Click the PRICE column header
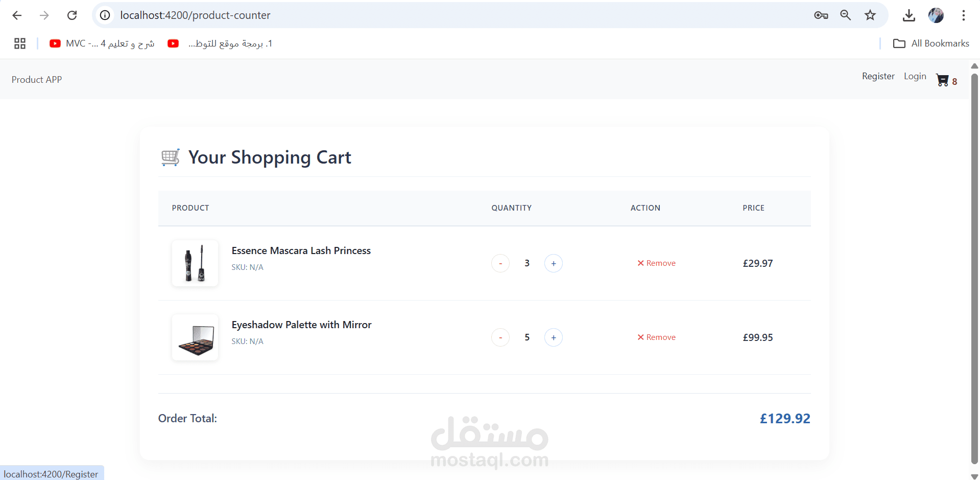This screenshot has height=480, width=980. click(x=754, y=208)
